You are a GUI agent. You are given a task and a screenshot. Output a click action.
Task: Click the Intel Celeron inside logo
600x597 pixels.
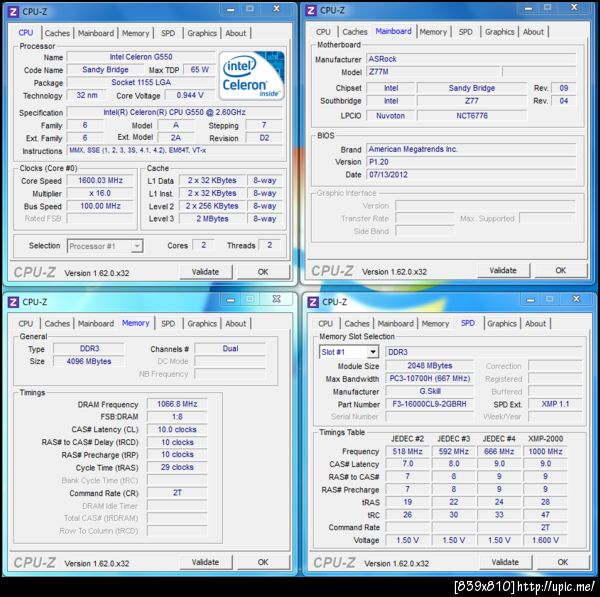252,75
